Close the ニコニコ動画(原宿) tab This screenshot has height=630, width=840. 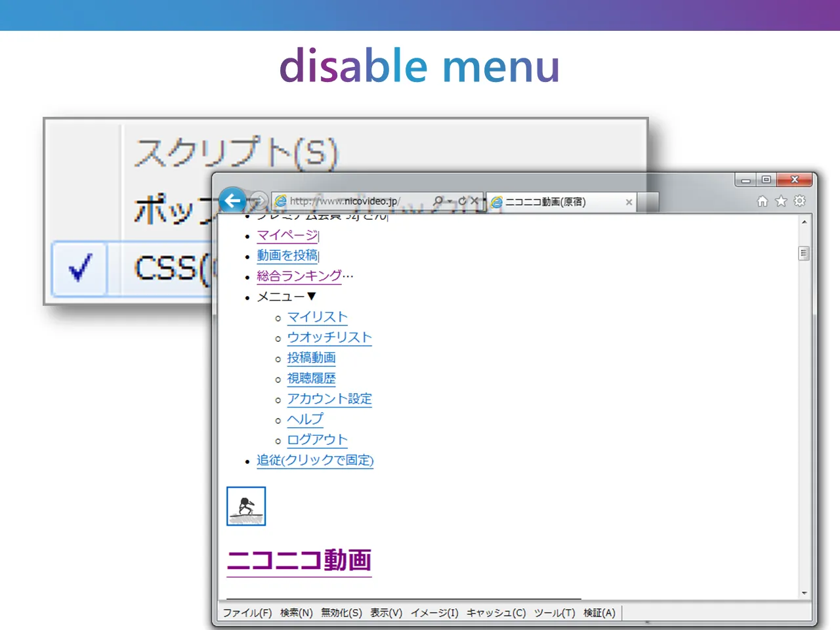(x=629, y=202)
